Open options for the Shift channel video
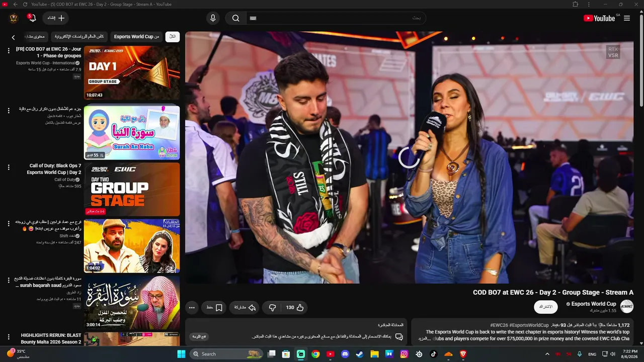The image size is (644, 362). [x=9, y=223]
